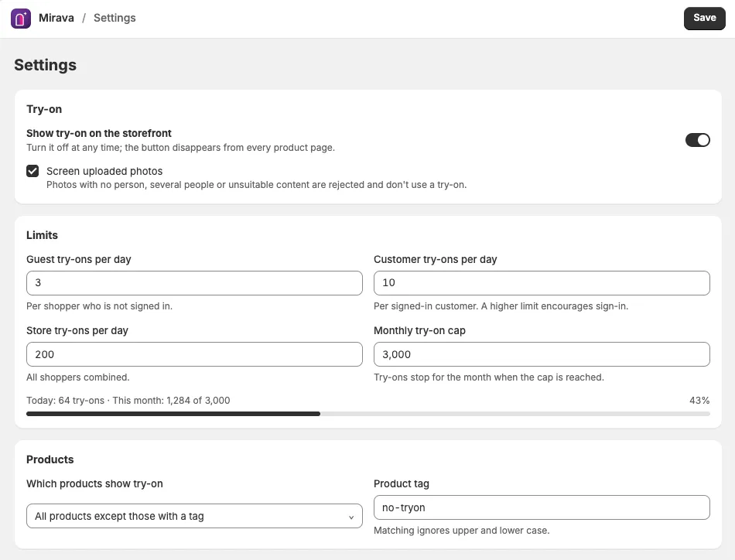Focus the Guest try-ons per day field
Viewport: 735px width, 560px height.
click(x=194, y=283)
